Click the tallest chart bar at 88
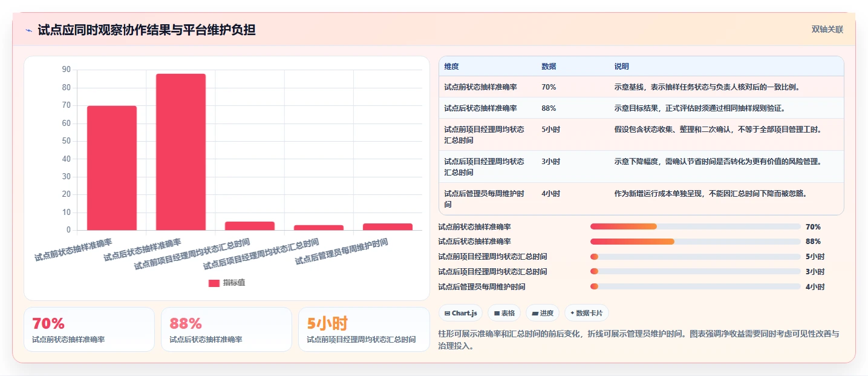 181,152
